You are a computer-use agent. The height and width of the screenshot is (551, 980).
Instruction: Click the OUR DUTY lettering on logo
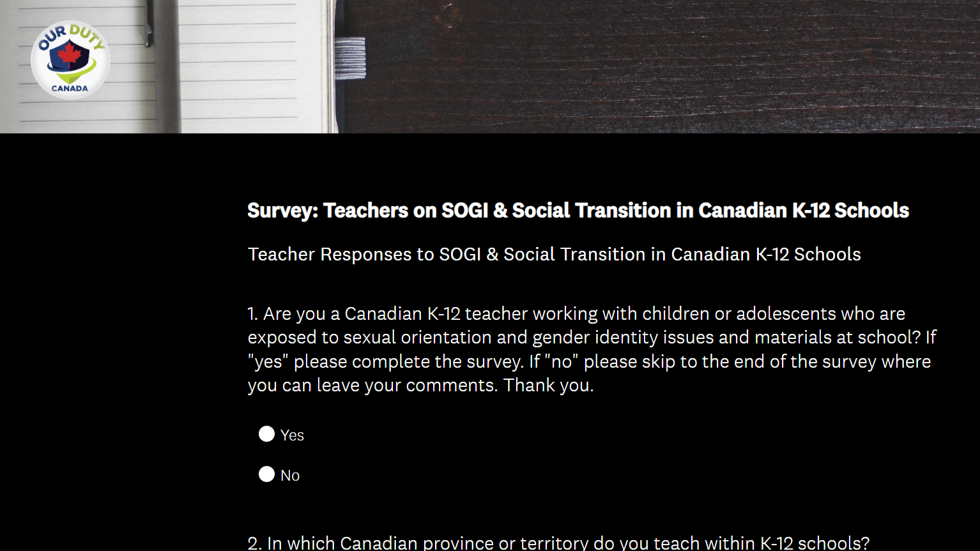coord(70,36)
